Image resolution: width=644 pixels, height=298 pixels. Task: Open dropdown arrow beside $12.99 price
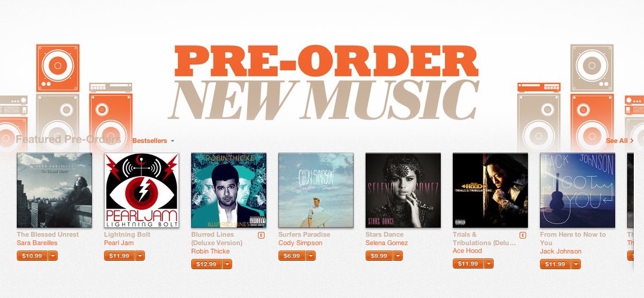227,264
